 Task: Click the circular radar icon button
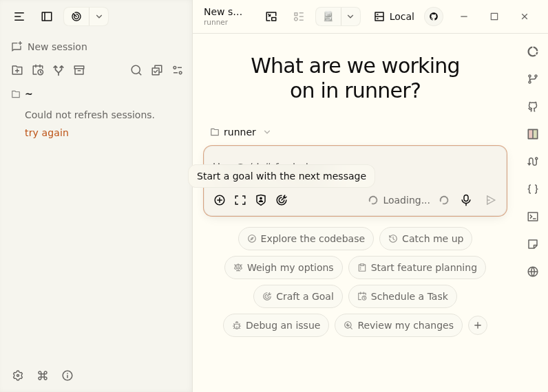[76, 17]
